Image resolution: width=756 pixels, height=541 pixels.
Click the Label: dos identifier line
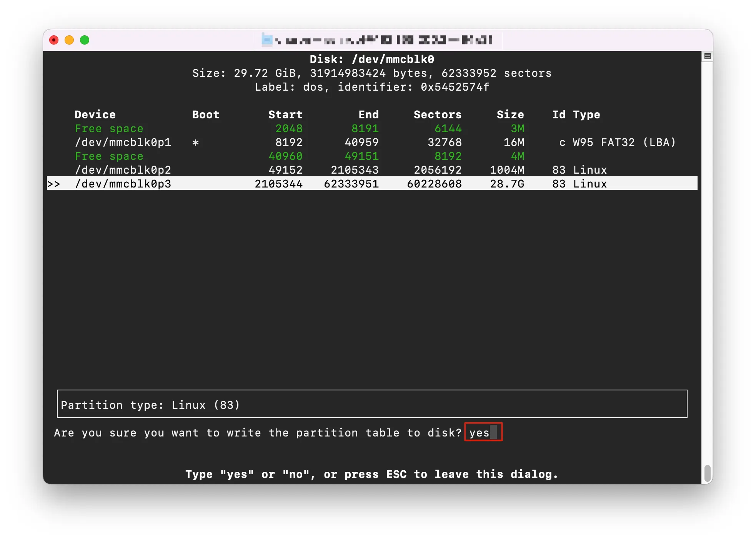pos(372,87)
